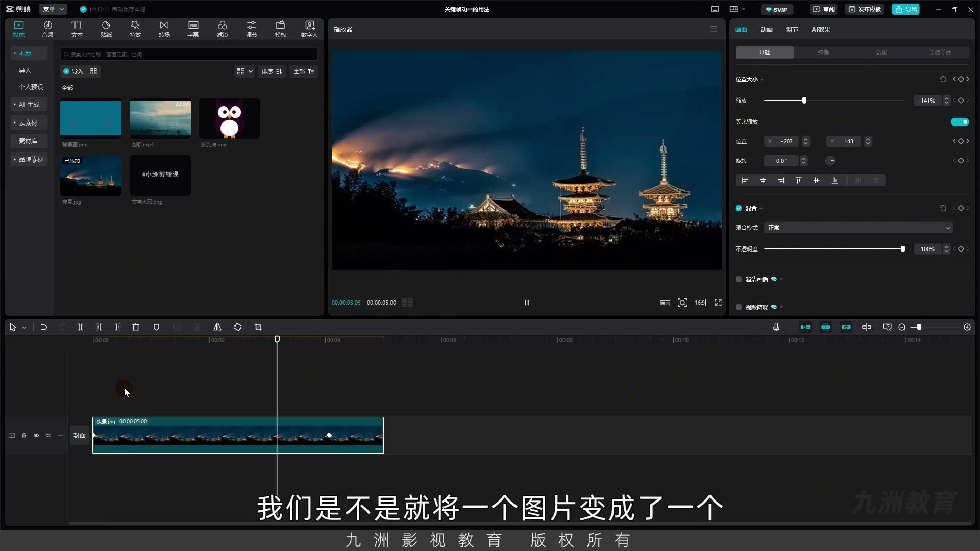980x551 pixels.
Task: Expand the 品牌素材 sidebar section
Action: (x=29, y=159)
